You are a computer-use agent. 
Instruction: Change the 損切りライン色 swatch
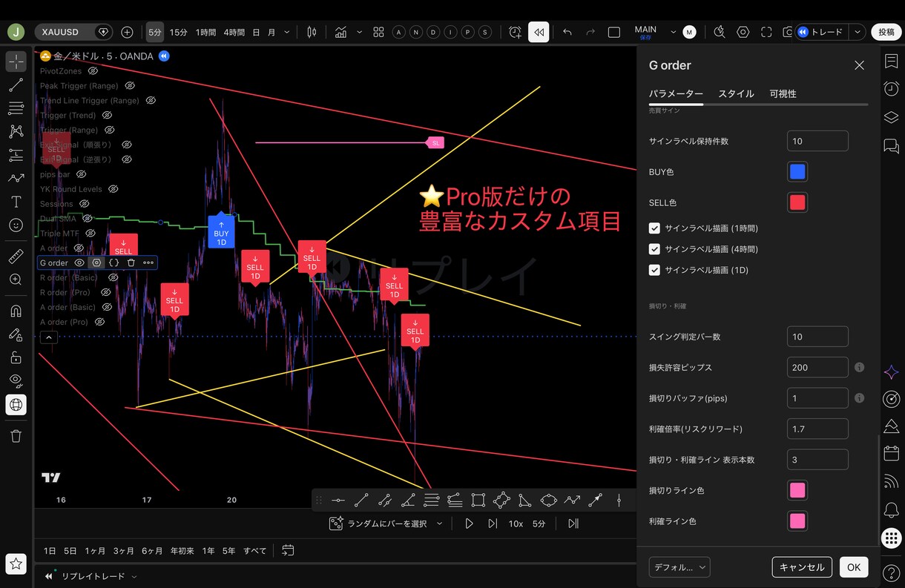(x=797, y=490)
